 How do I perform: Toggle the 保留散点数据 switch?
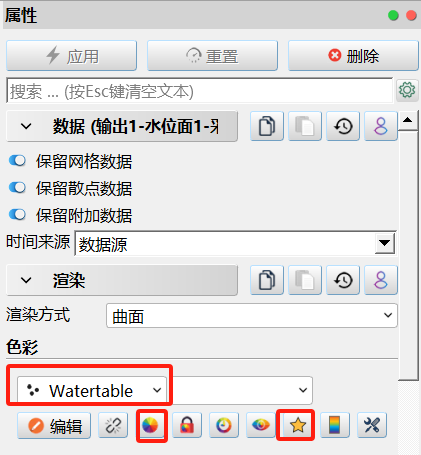pos(17,188)
